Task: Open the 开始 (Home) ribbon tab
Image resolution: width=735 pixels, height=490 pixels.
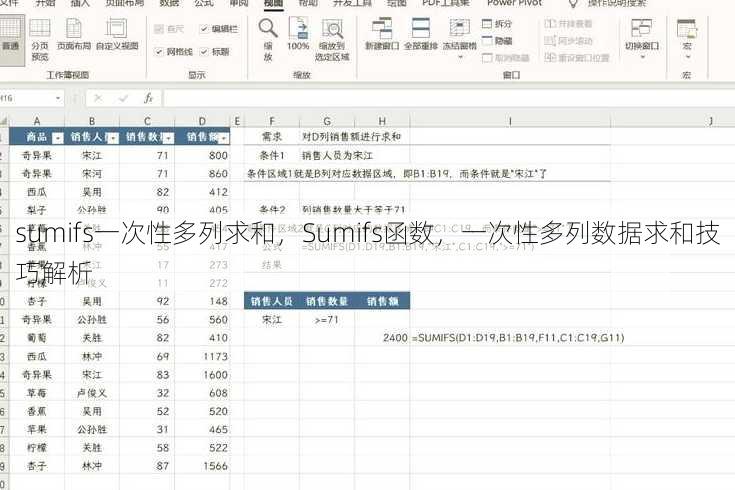Action: (x=46, y=3)
